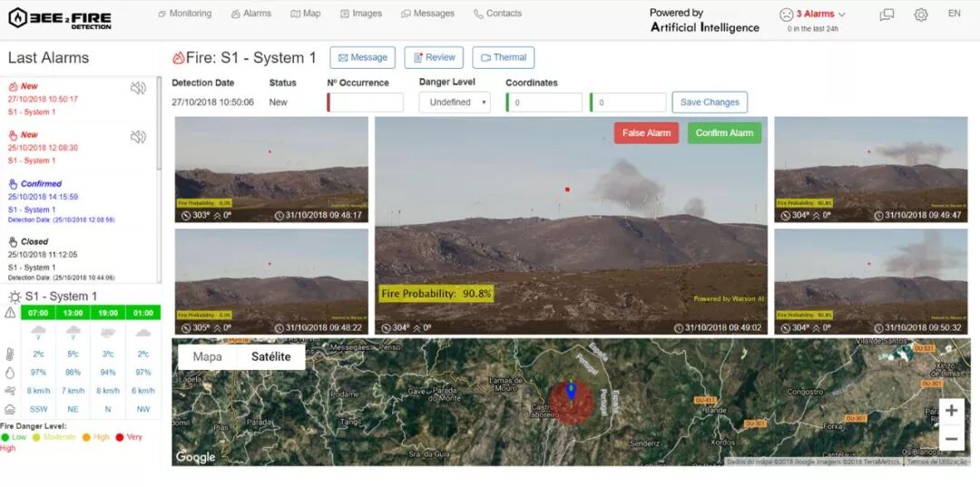Open the EN language selector
Image resolution: width=980 pixels, height=487 pixels.
(954, 14)
